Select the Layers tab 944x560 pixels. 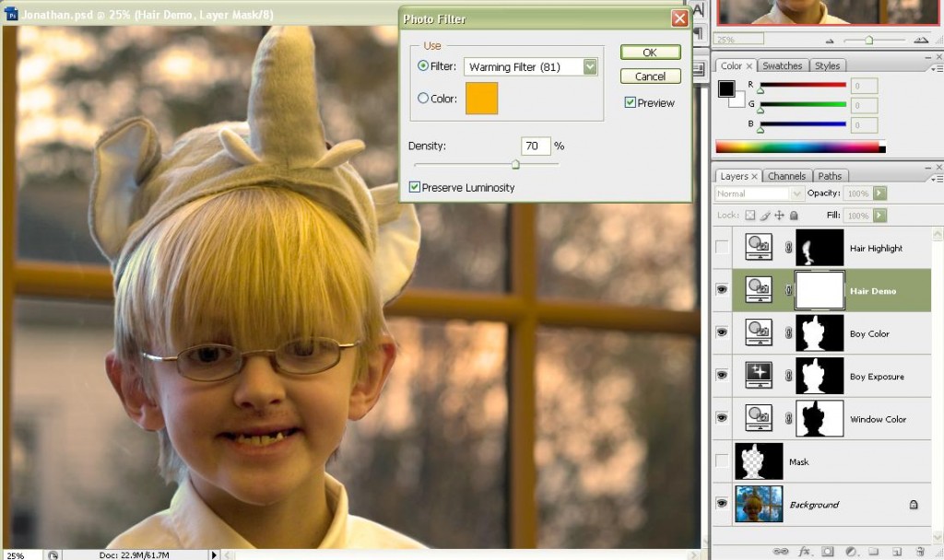pos(738,176)
